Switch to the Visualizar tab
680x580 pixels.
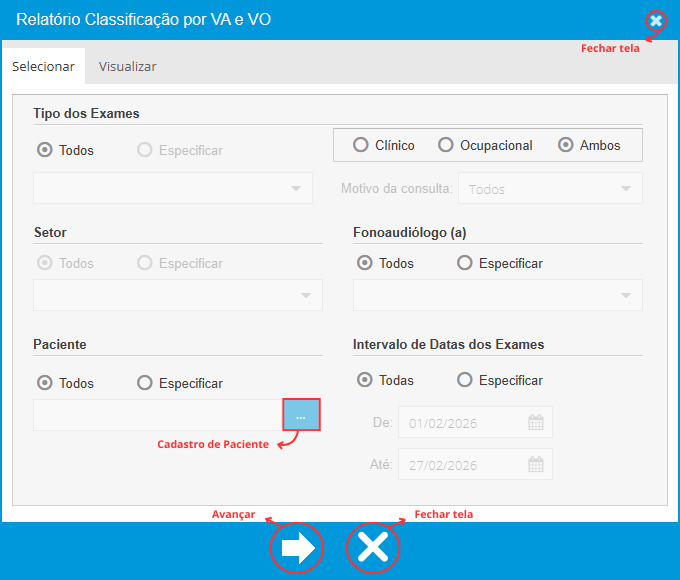coord(127,66)
